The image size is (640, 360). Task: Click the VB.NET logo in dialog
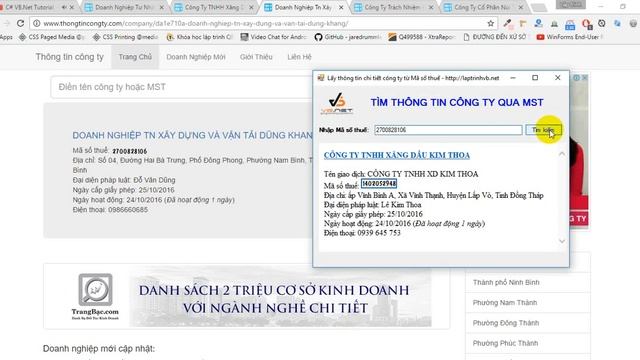(338, 103)
